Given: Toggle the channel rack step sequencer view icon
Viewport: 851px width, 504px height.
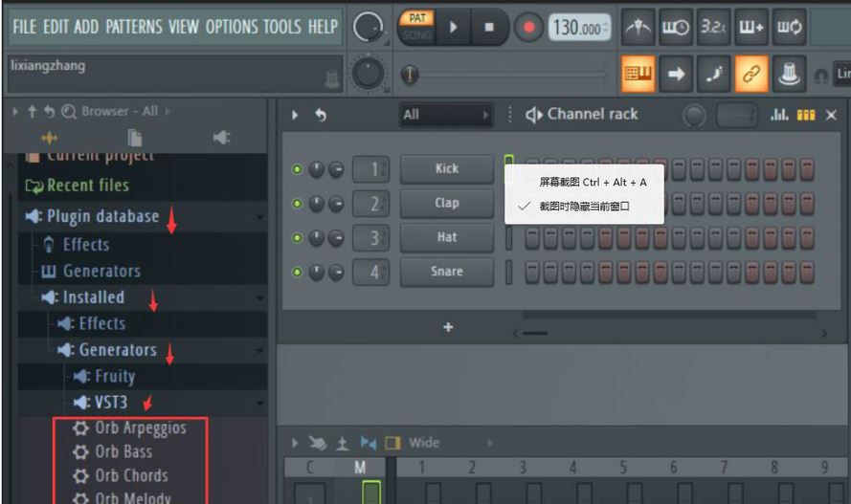Looking at the screenshot, I should [806, 115].
